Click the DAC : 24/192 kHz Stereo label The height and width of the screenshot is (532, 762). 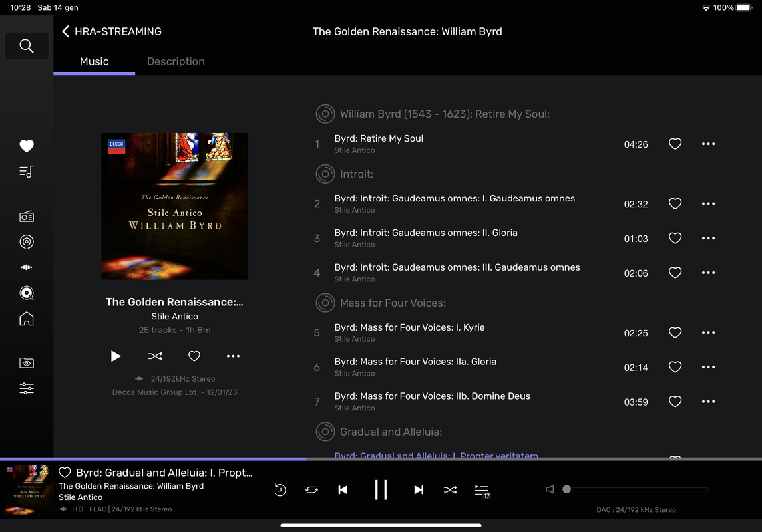636,509
